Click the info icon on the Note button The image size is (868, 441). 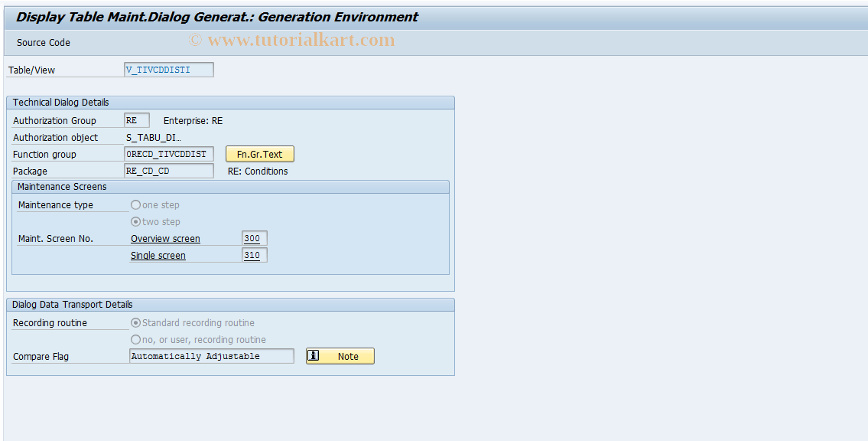tap(314, 355)
